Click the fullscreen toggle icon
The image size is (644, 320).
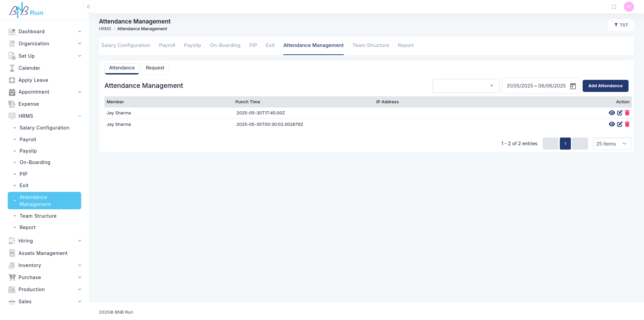coord(614,7)
